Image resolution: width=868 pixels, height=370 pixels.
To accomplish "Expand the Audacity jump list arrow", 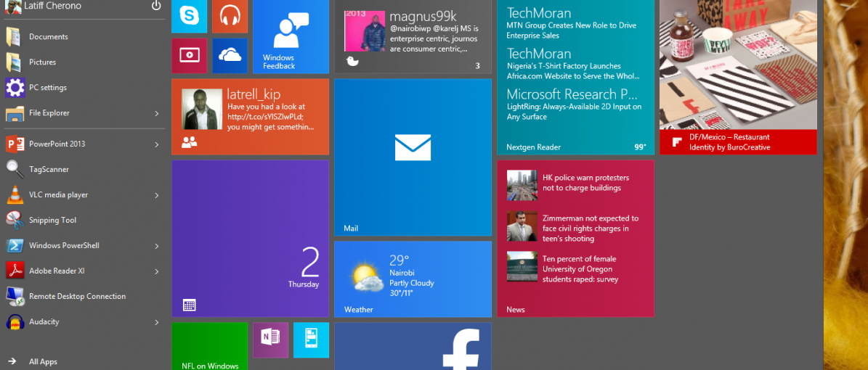I will pyautogui.click(x=157, y=322).
